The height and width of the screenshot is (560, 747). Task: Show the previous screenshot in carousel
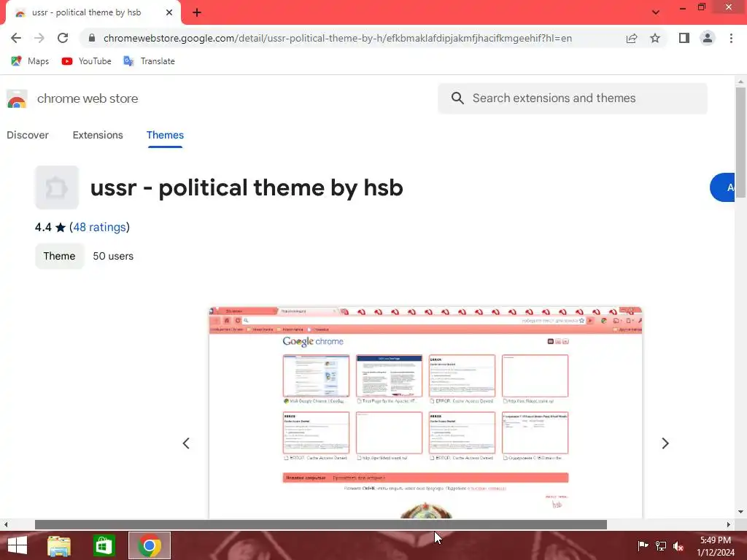point(186,443)
